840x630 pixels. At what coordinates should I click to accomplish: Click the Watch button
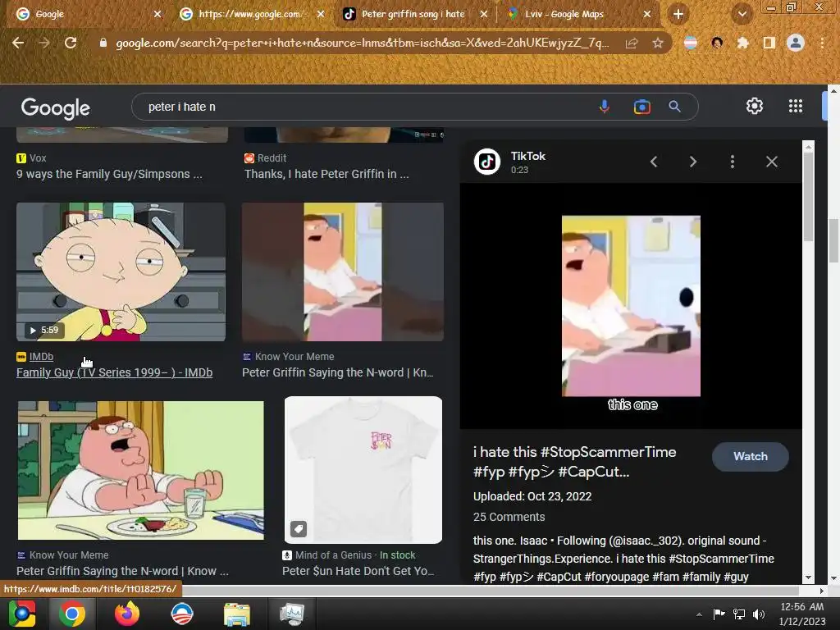(x=750, y=456)
